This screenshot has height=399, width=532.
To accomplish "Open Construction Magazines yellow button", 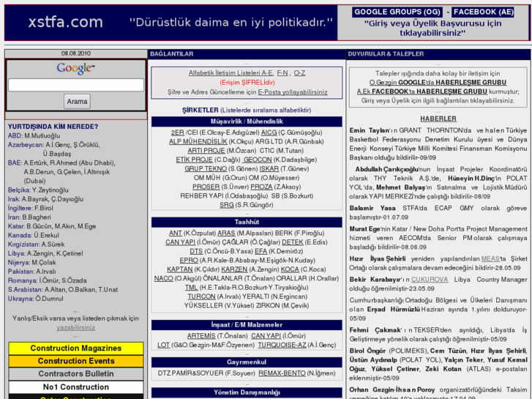I will point(75,348).
